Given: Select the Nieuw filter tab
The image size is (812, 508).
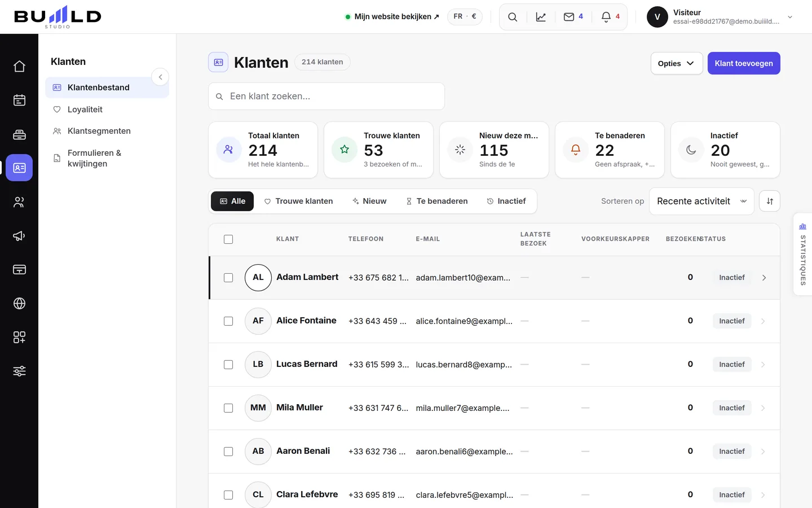Looking at the screenshot, I should pyautogui.click(x=369, y=201).
